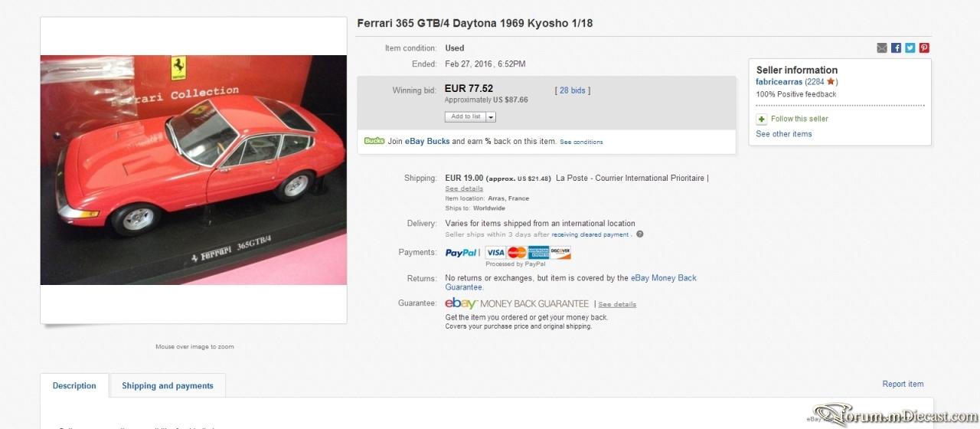This screenshot has width=980, height=429.
Task: Click the eBay Bucks logo badge
Action: click(x=374, y=141)
